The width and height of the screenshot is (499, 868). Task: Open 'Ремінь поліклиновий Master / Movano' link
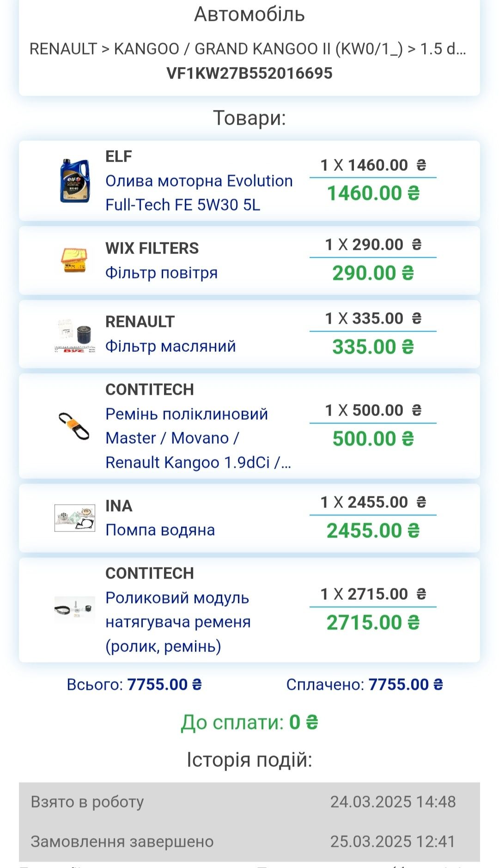click(x=198, y=438)
